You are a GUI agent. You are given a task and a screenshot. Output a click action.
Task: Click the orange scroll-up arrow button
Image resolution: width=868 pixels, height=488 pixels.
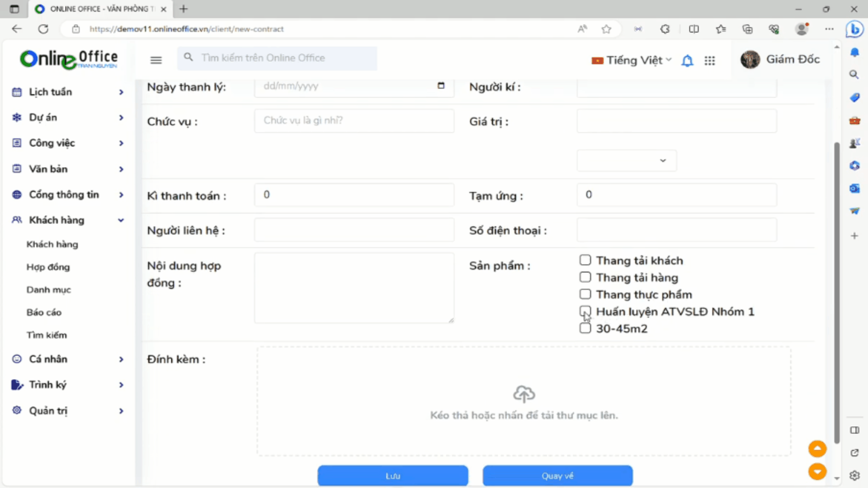pos(817,449)
